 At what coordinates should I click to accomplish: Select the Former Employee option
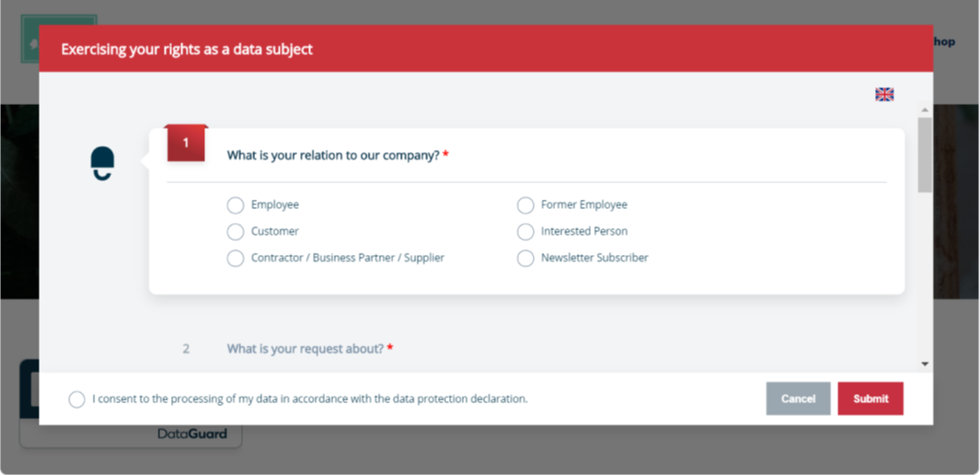pos(525,205)
